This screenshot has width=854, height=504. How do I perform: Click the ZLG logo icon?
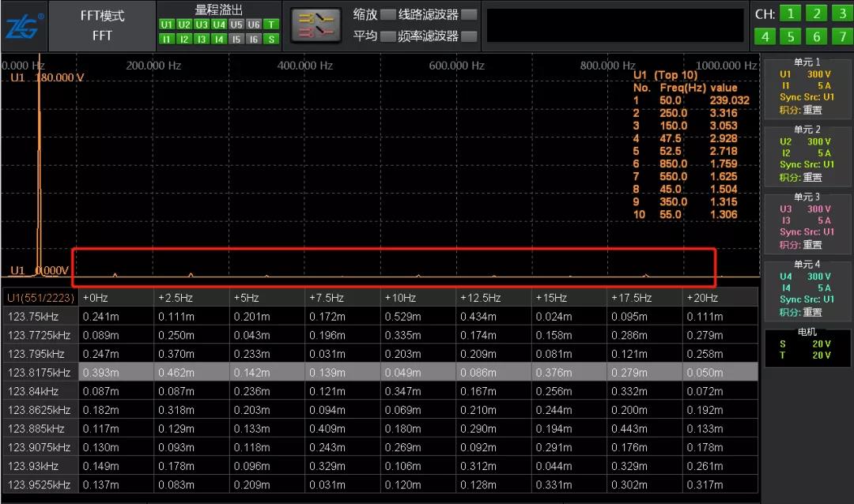[x=24, y=25]
